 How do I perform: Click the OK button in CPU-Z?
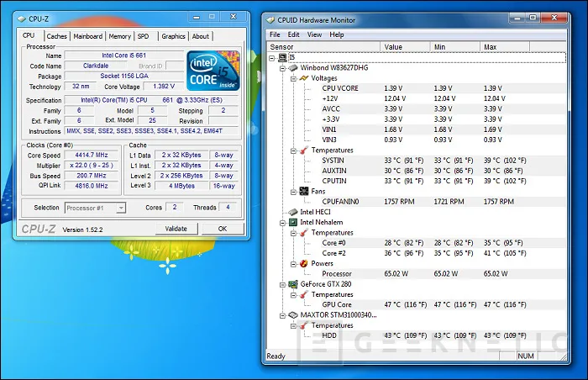223,229
